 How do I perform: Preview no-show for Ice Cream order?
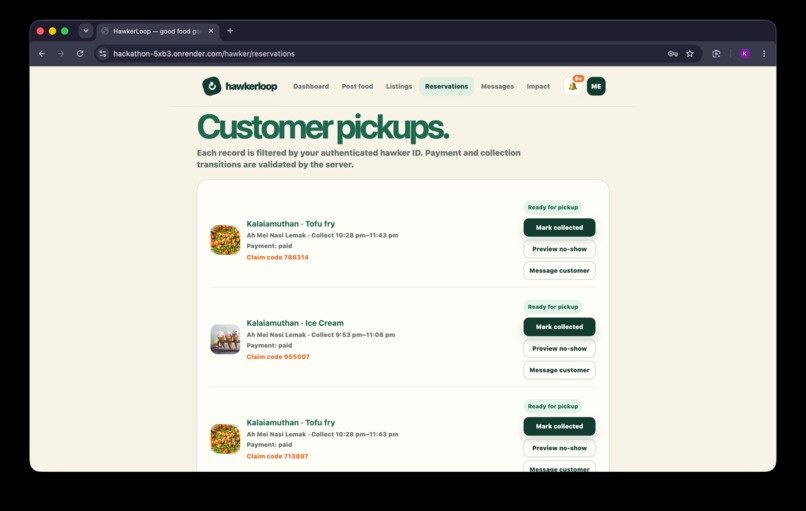tap(559, 349)
